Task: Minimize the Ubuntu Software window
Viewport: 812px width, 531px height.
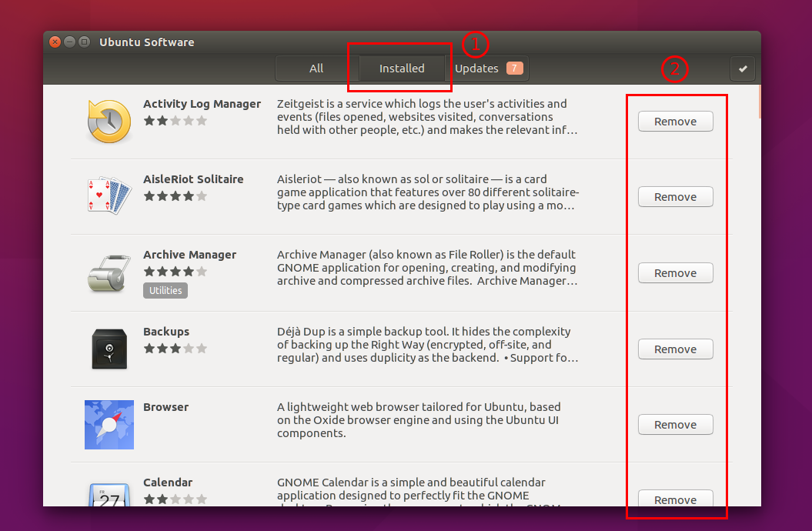Action: 69,42
